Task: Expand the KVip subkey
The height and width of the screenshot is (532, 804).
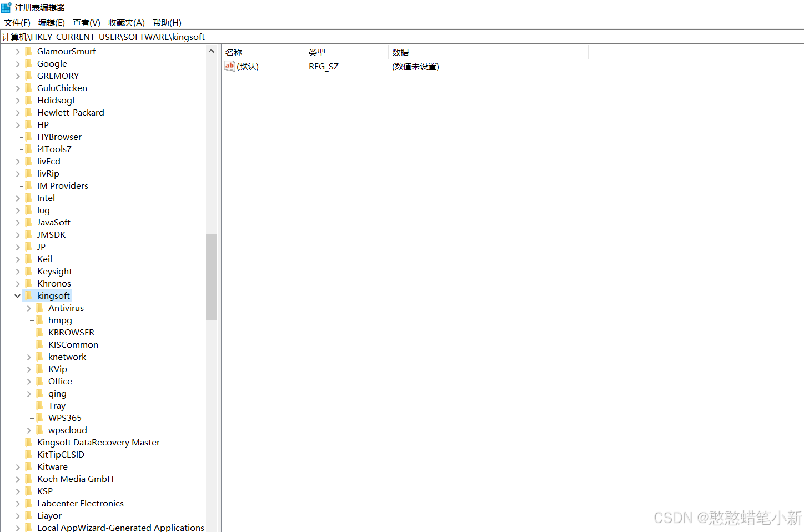Action: (29, 369)
